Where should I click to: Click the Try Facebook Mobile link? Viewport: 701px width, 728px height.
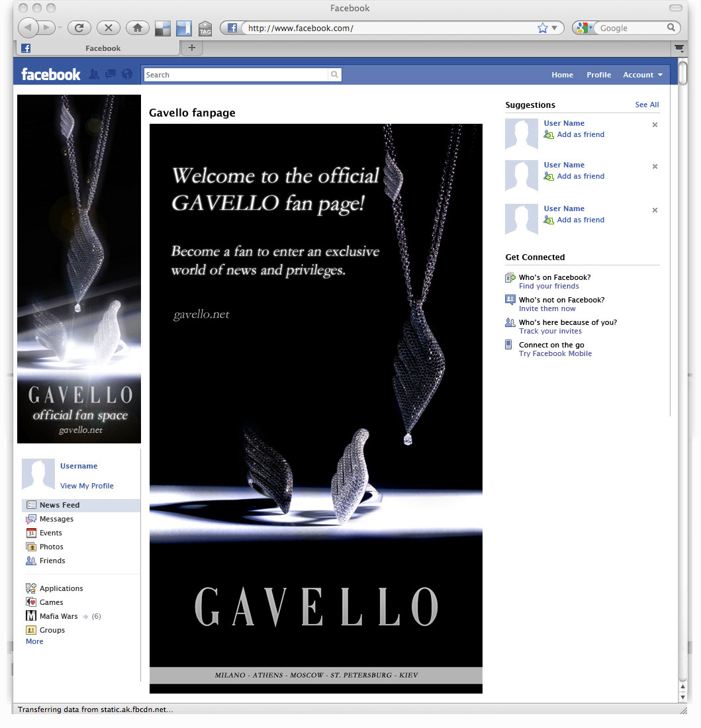tap(555, 353)
